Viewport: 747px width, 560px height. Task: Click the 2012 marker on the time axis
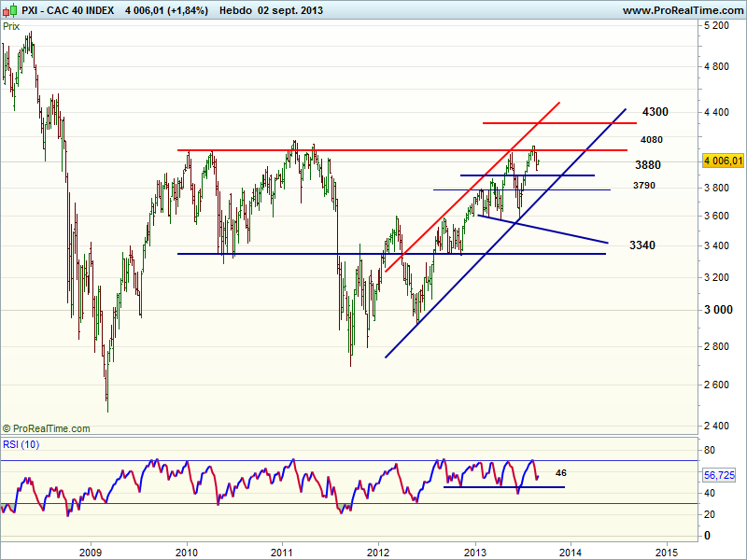click(378, 550)
